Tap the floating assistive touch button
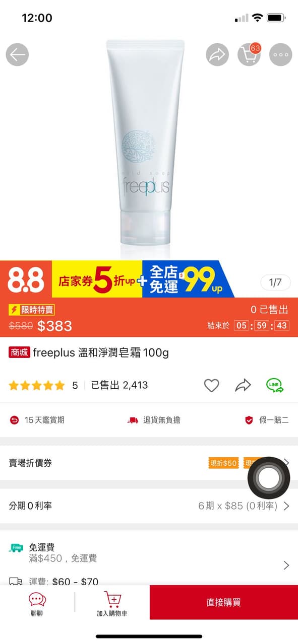Viewport: 298px width, 644px height. click(x=269, y=478)
